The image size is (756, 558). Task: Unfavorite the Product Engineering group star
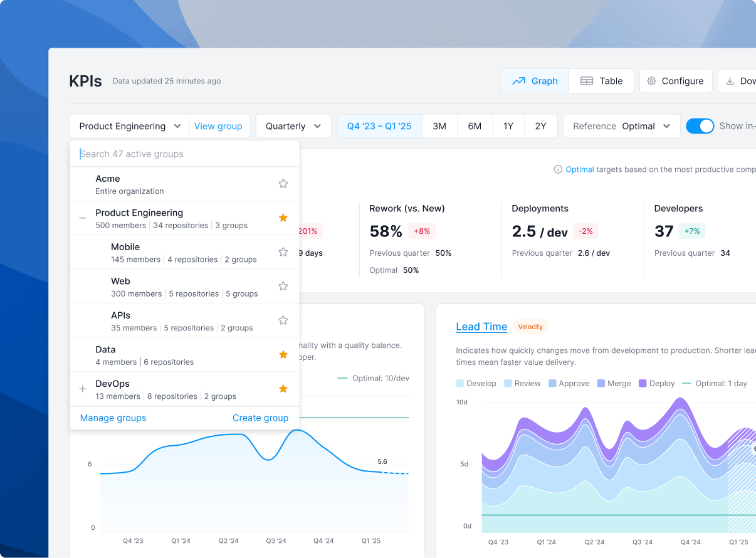pyautogui.click(x=283, y=218)
